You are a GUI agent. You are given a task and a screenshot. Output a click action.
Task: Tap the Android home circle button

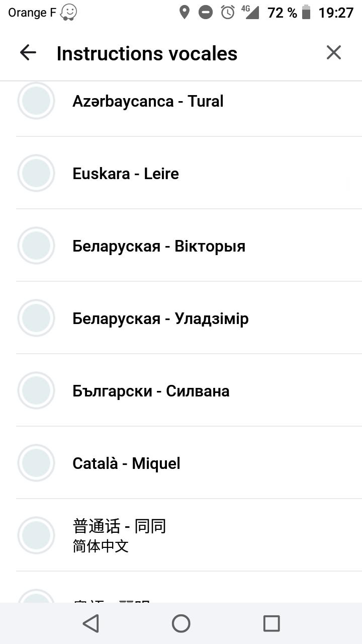coord(181,623)
